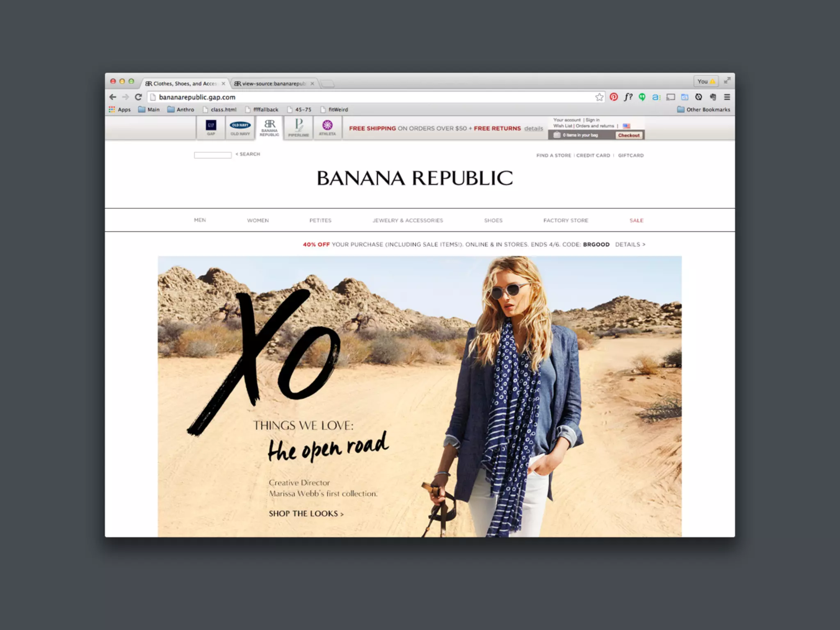Switch to Old Navy brand tab
This screenshot has width=840, height=630.
point(240,128)
